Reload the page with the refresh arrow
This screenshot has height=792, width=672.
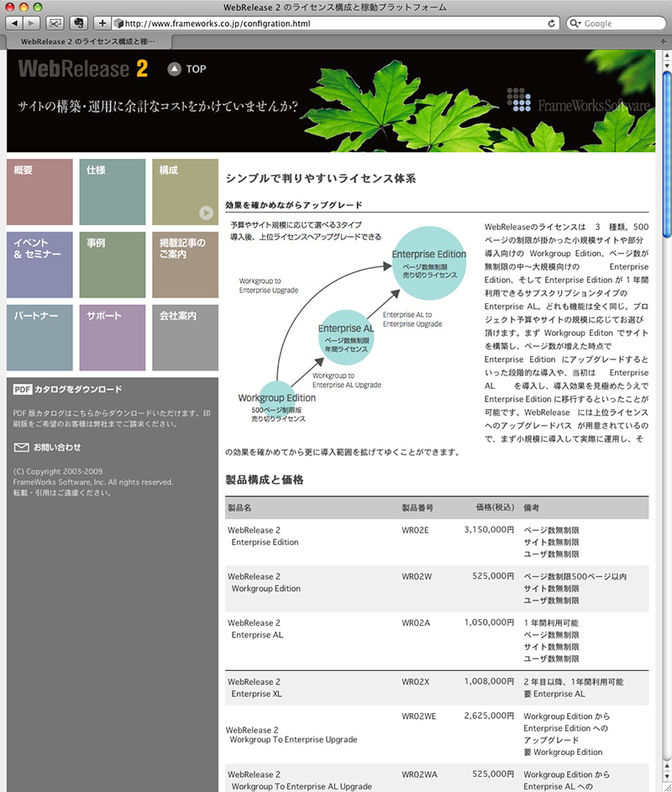click(x=551, y=24)
